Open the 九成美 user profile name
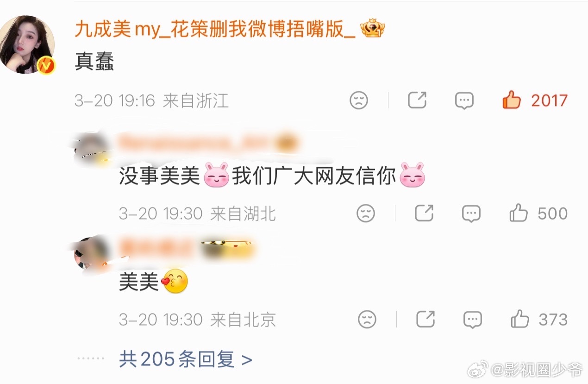Image resolution: width=588 pixels, height=384 pixels. click(x=215, y=30)
